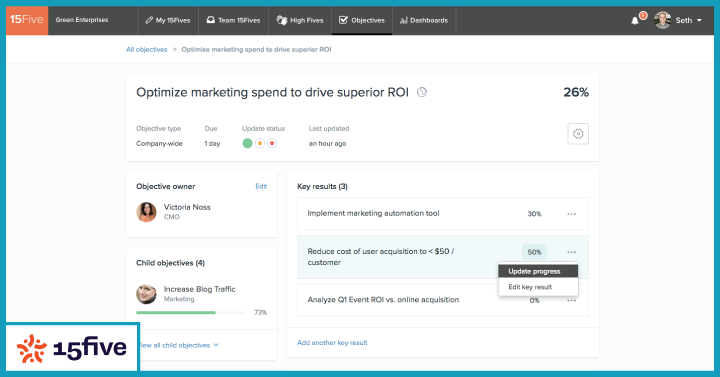Open options for Analyze Q1 Event ROI
The height and width of the screenshot is (377, 720).
tap(571, 301)
